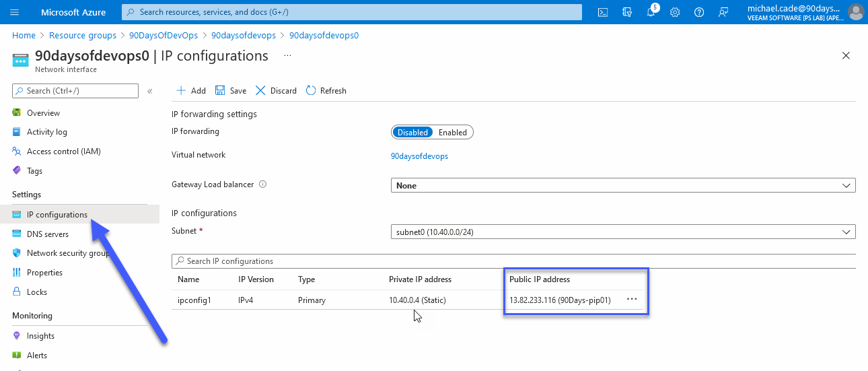Expand the Gateway Load balancer dropdown

pyautogui.click(x=622, y=185)
